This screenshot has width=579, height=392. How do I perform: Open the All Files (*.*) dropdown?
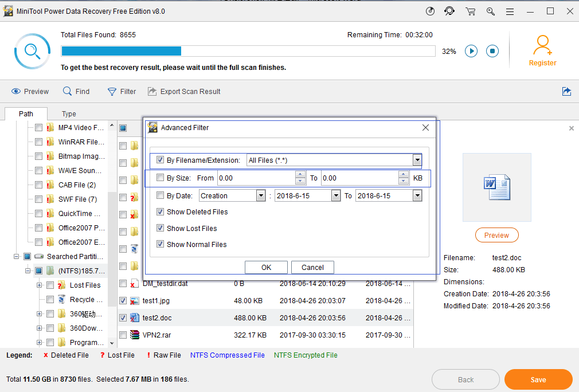(417, 160)
